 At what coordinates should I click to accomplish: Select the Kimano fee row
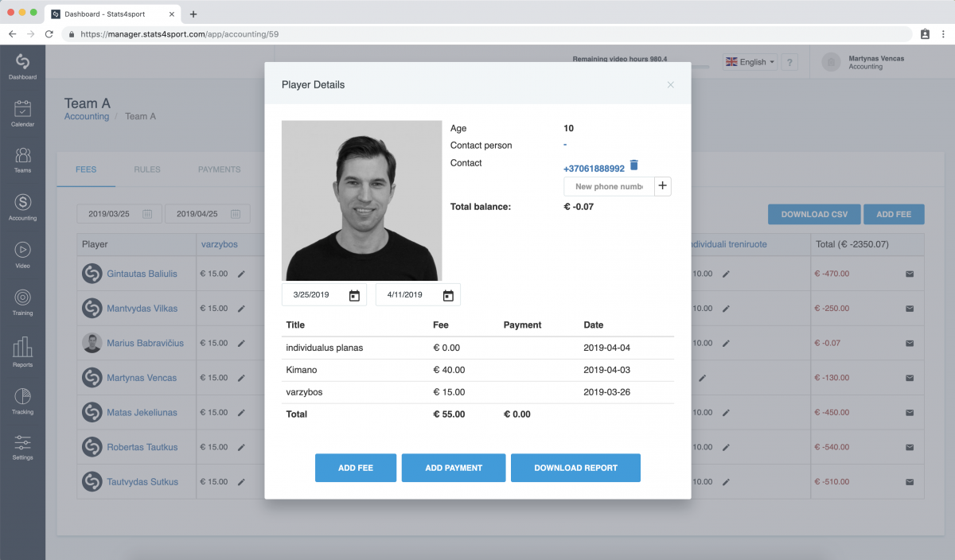pos(478,370)
